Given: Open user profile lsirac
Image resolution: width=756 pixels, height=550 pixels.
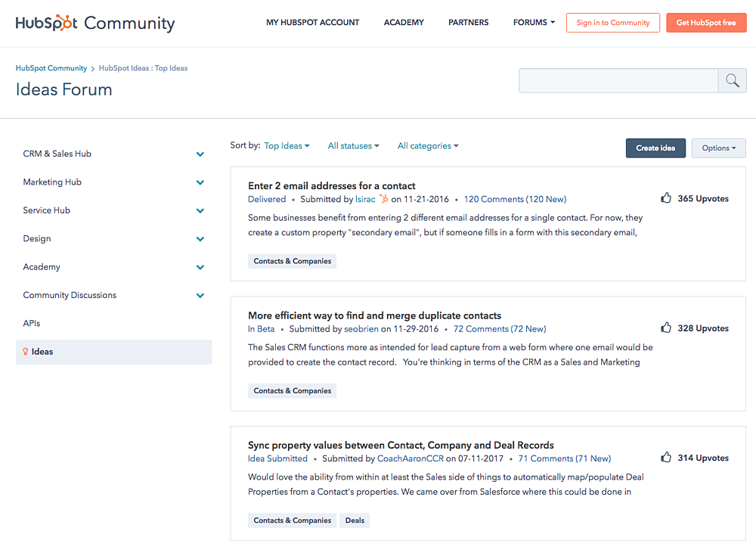Looking at the screenshot, I should (x=365, y=199).
